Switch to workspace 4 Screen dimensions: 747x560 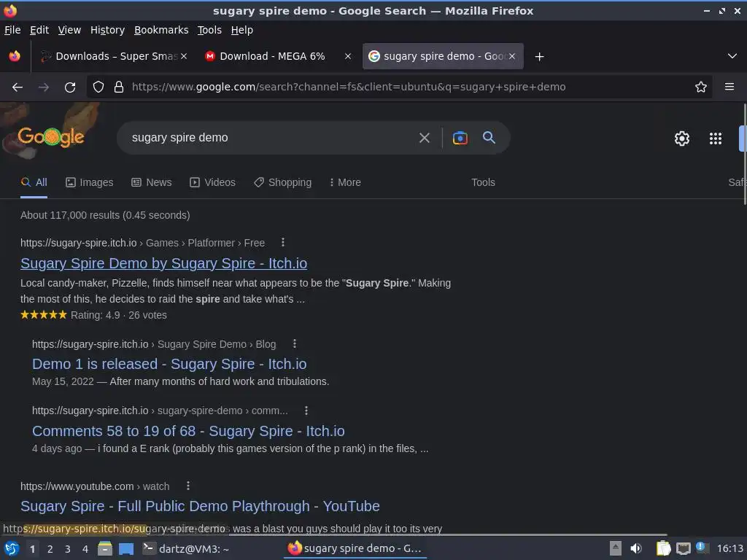click(x=85, y=549)
